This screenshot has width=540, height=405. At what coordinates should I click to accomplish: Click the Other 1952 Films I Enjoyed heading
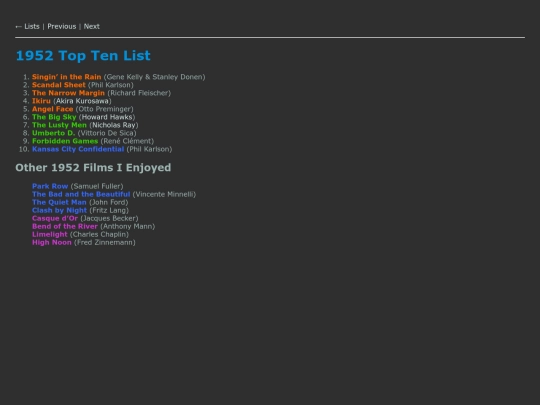(93, 167)
